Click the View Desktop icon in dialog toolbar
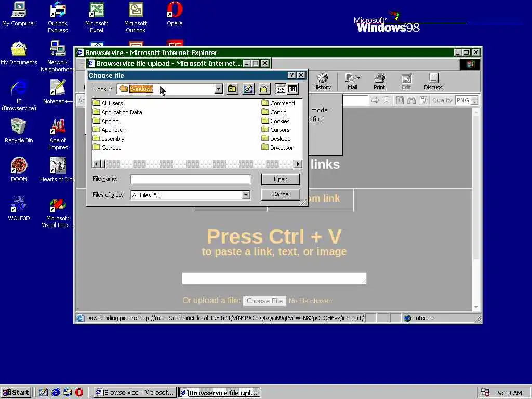The height and width of the screenshot is (399, 532). 248,89
